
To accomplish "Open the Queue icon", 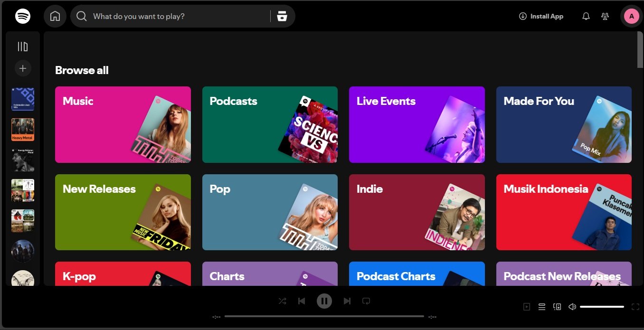I will [x=542, y=307].
